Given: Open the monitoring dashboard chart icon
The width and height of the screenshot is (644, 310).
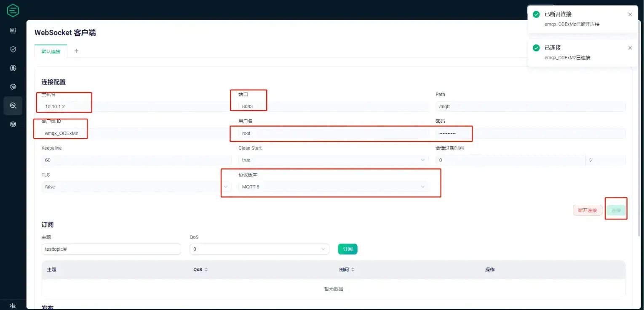Looking at the screenshot, I should point(13,30).
